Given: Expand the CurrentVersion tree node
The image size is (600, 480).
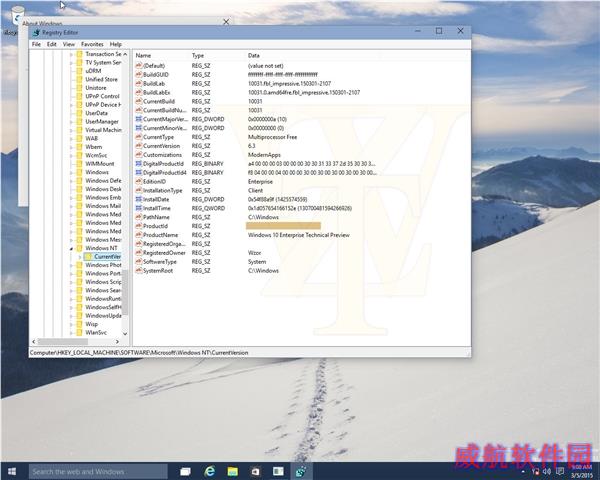Looking at the screenshot, I should coord(80,257).
